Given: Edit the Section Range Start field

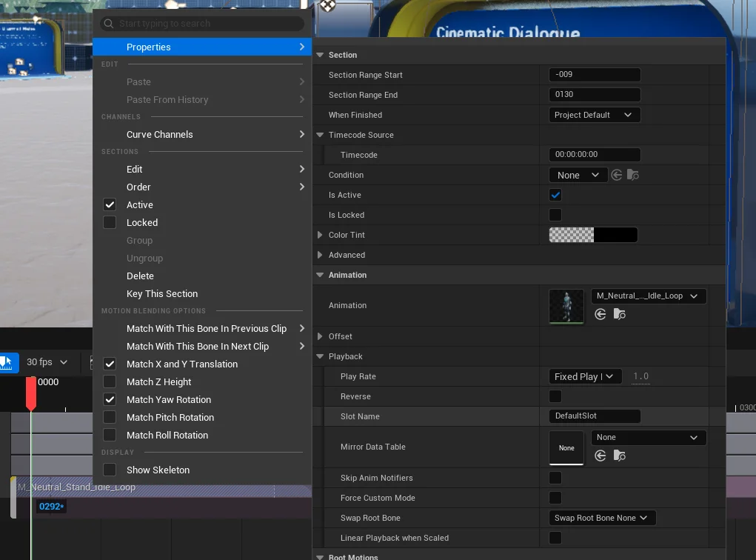Looking at the screenshot, I should click(595, 75).
